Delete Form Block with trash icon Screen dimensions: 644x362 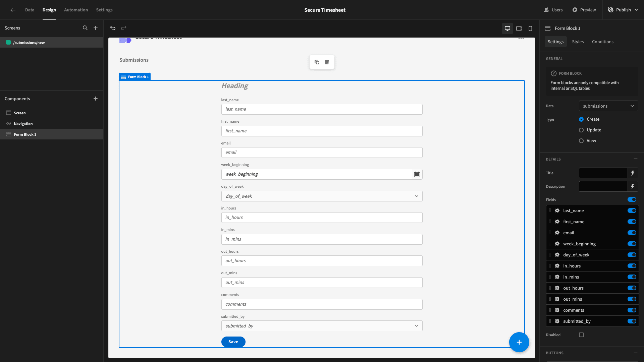point(327,62)
